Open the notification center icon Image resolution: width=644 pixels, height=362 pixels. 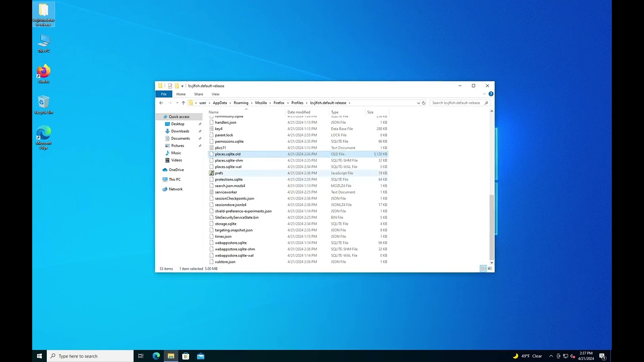click(x=602, y=356)
